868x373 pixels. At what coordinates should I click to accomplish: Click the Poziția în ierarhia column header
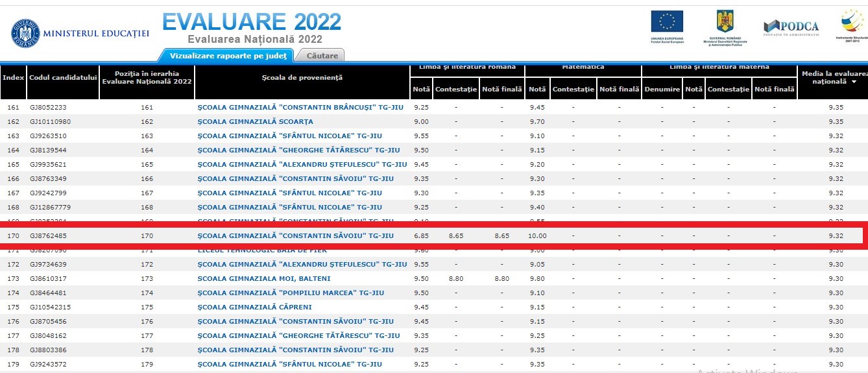pyautogui.click(x=147, y=78)
